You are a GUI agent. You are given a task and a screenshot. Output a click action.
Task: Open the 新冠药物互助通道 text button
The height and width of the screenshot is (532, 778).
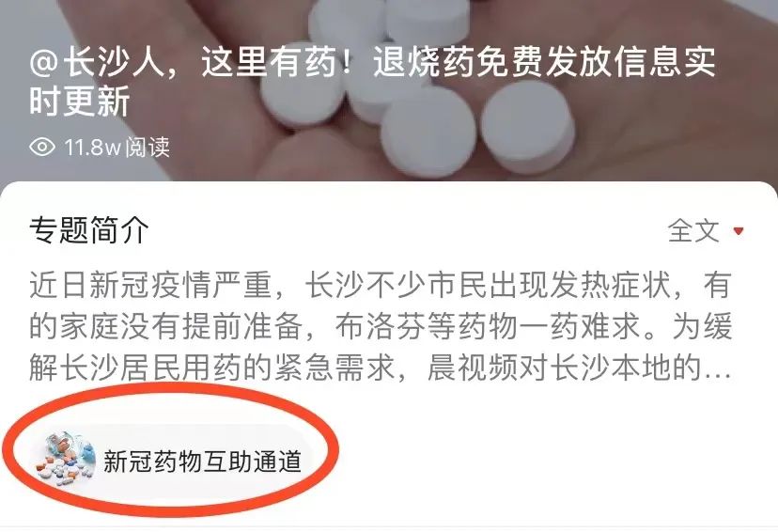pos(202,461)
